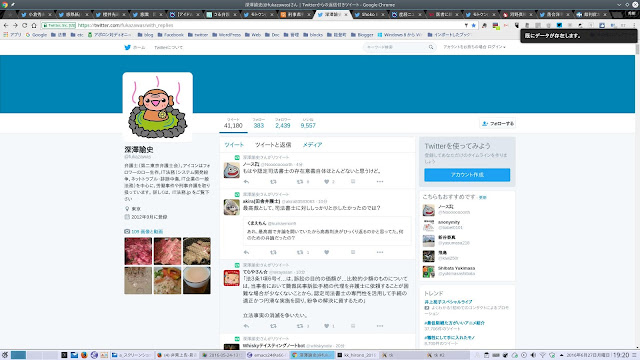Image resolution: width=640 pixels, height=360 pixels.
Task: Switch to the ツイート tab
Action: click(x=234, y=145)
